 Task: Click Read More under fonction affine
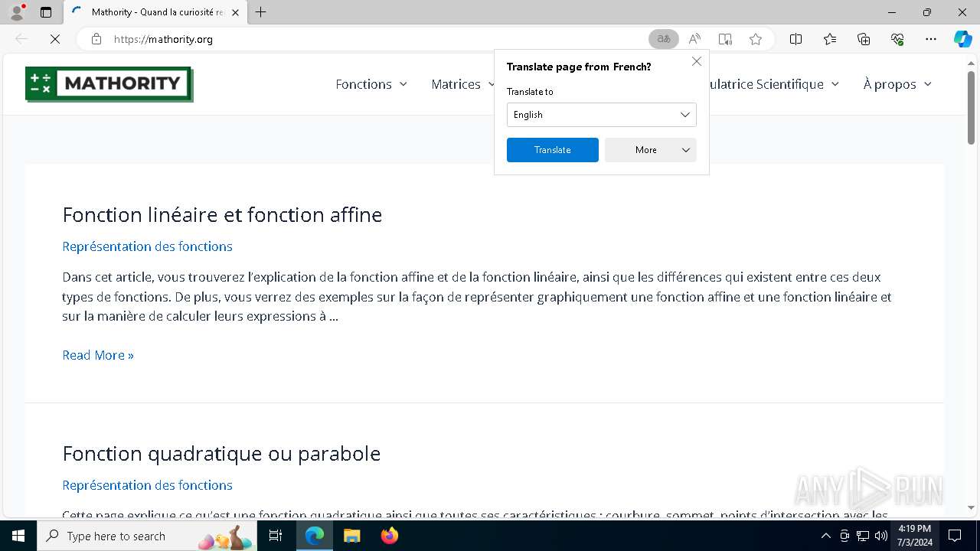[x=98, y=355]
